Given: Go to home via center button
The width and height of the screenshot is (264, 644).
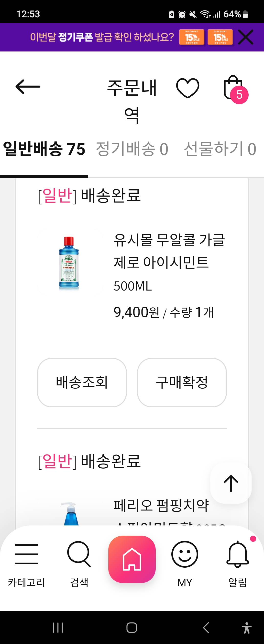Looking at the screenshot, I should [x=132, y=559].
